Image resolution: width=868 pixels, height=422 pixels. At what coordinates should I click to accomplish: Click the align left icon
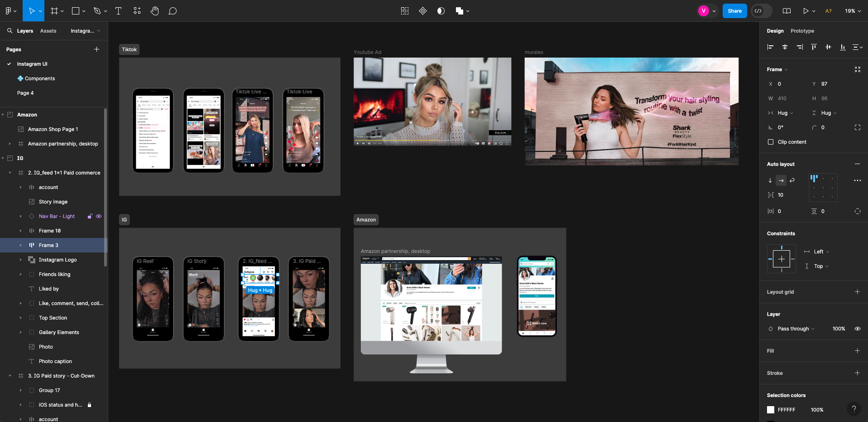[770, 47]
